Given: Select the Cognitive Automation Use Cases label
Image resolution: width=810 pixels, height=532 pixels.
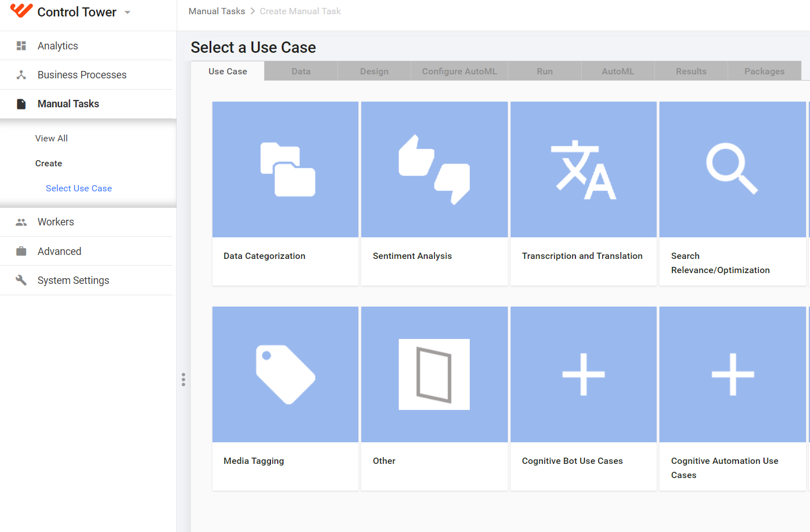Looking at the screenshot, I should [x=725, y=468].
